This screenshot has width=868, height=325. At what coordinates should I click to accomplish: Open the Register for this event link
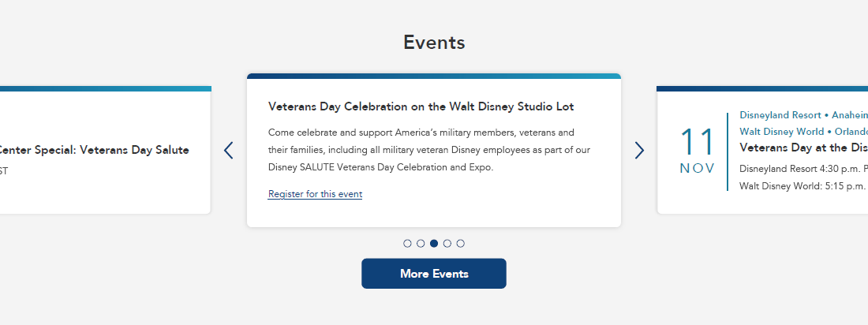[315, 194]
